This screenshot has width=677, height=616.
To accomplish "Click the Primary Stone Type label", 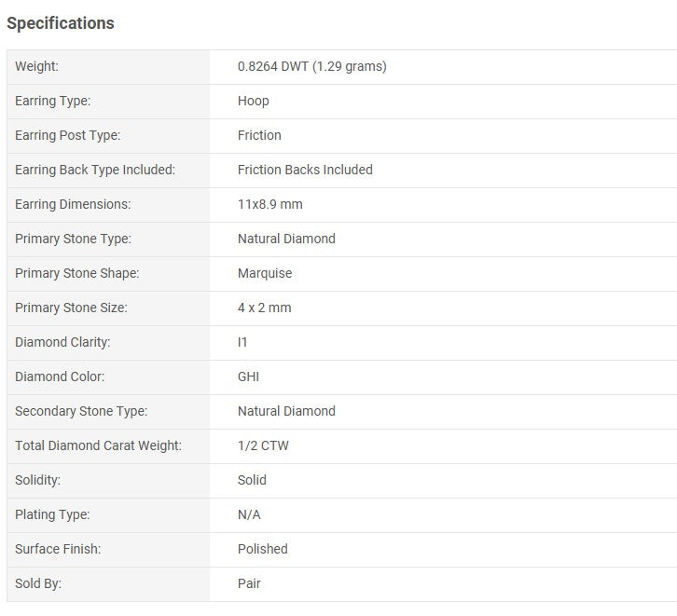I will click(x=73, y=239).
